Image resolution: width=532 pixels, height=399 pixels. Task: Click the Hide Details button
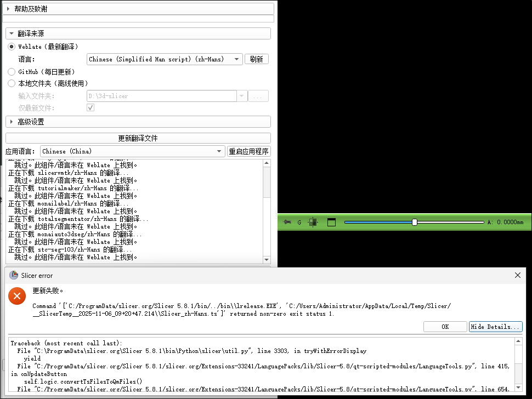tap(495, 327)
